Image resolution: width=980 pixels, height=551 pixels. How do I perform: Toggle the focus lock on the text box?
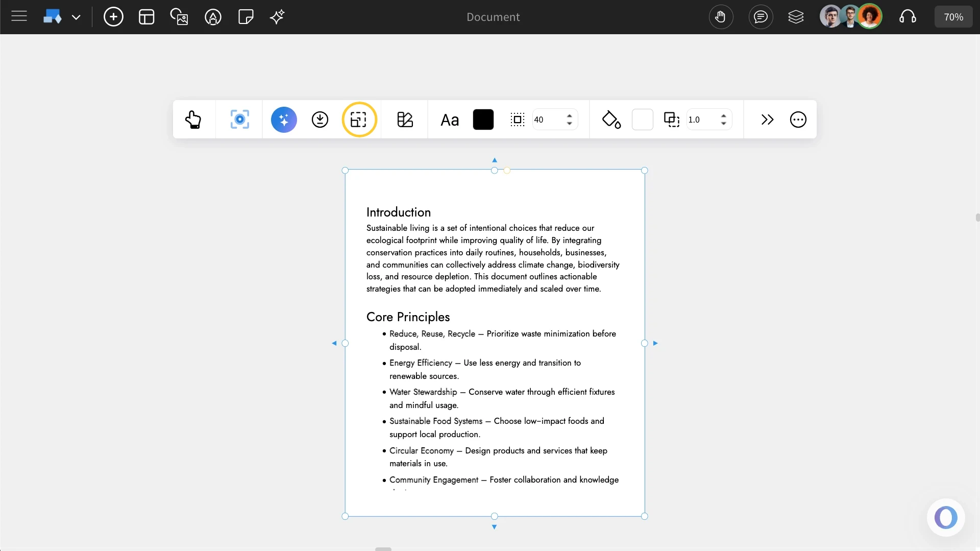(x=239, y=119)
